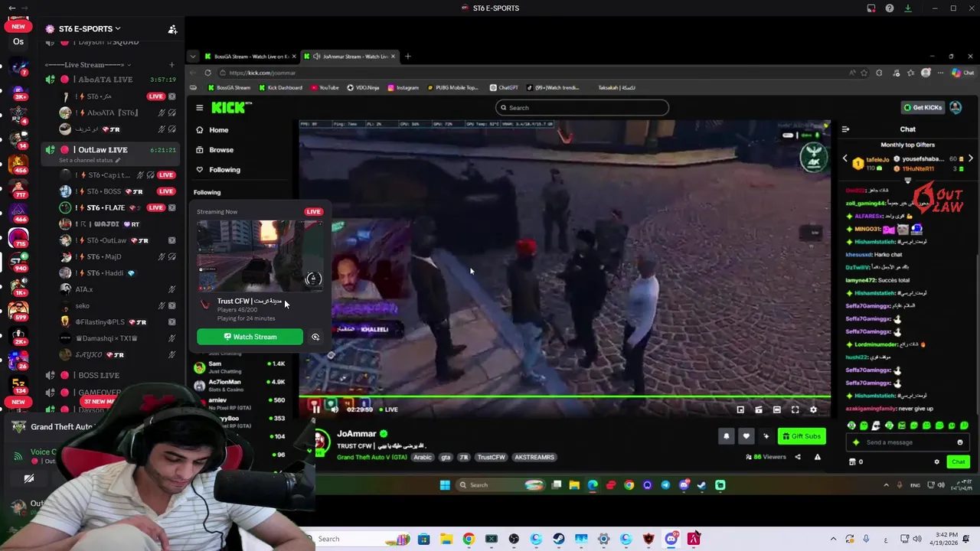This screenshot has width=980, height=551.
Task: Toggle Kick sidebar hamburger menu
Action: point(199,108)
